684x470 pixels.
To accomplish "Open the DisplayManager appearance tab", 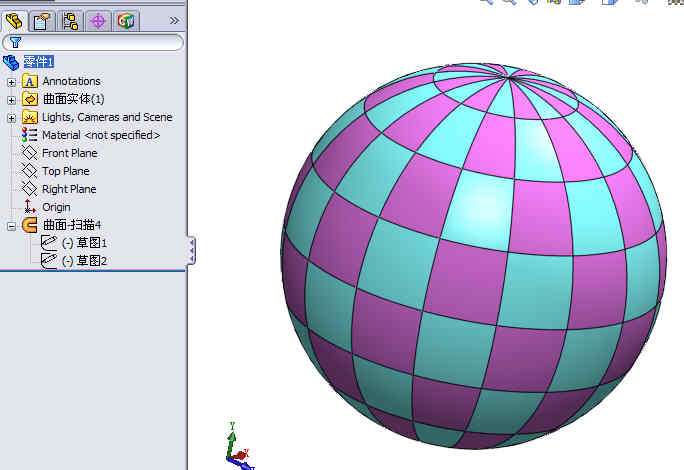I will click(126, 21).
